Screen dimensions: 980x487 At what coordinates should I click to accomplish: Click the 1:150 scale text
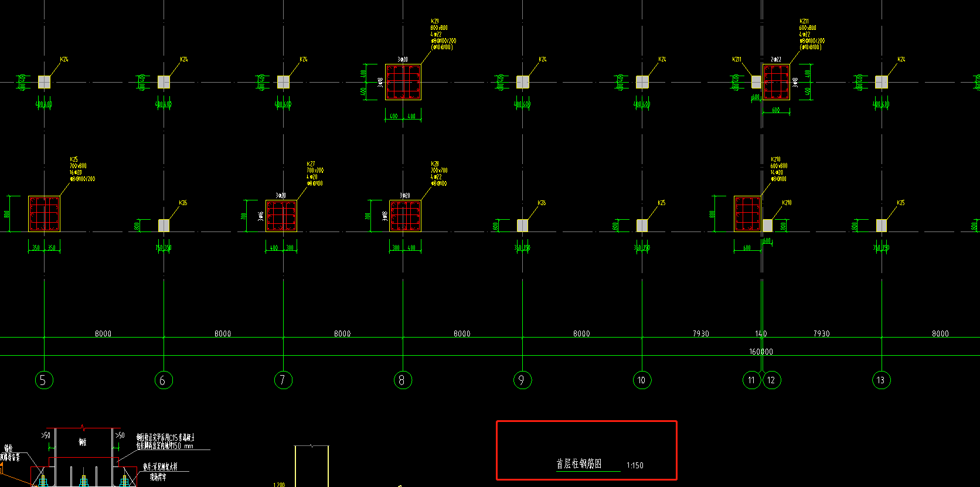click(635, 465)
